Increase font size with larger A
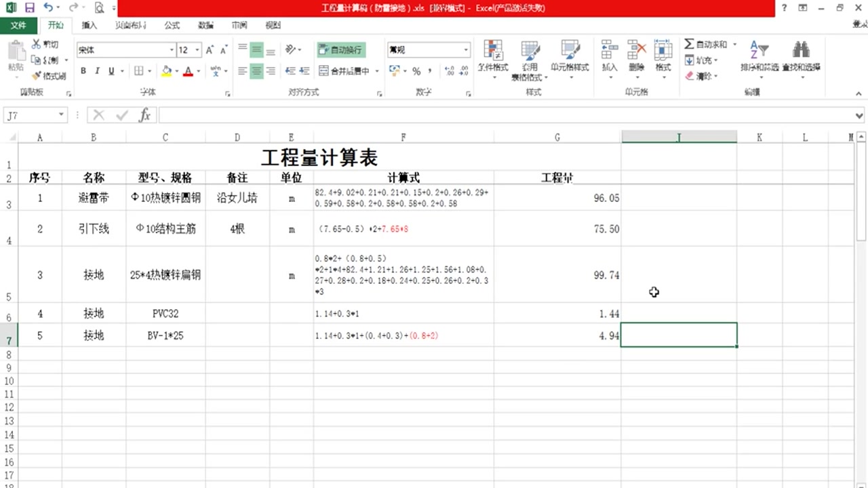This screenshot has width=868, height=488. (210, 49)
